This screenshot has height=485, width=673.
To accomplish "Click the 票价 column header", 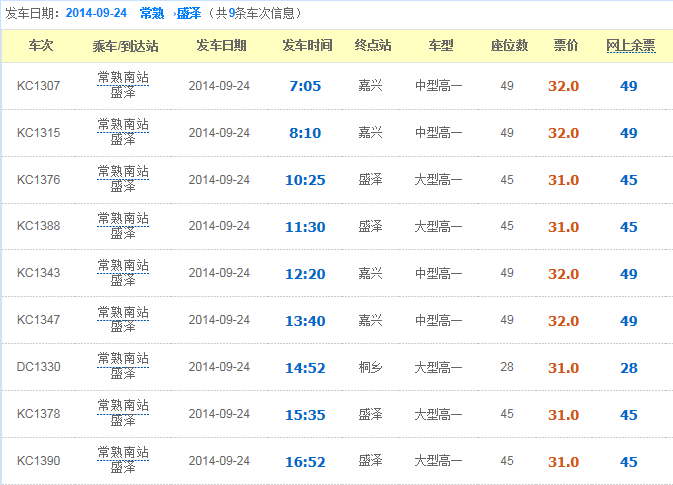I will [x=565, y=46].
